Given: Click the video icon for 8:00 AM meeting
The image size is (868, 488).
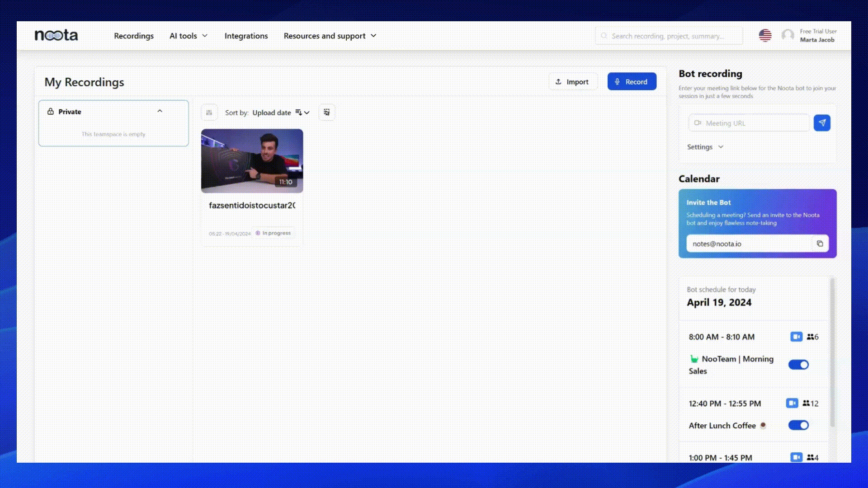Looking at the screenshot, I should pos(796,337).
